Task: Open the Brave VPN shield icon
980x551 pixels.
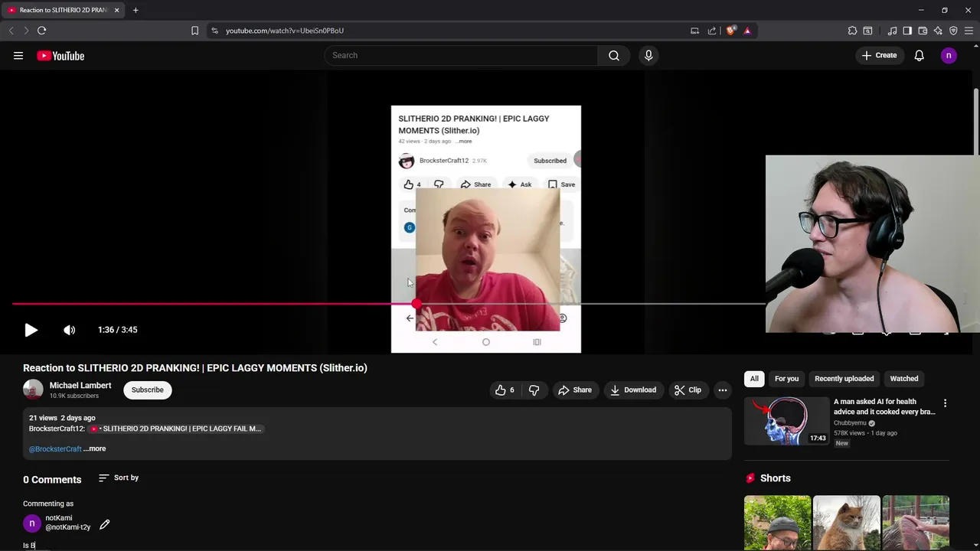Action: click(953, 31)
